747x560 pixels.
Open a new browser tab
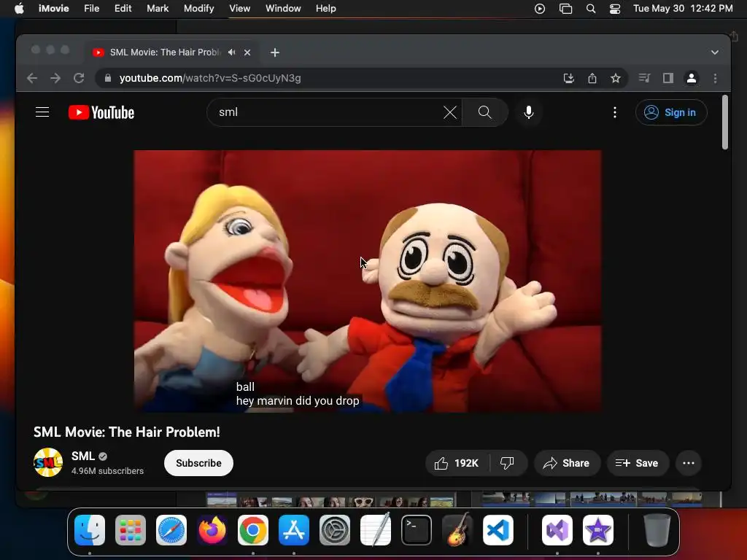275,52
